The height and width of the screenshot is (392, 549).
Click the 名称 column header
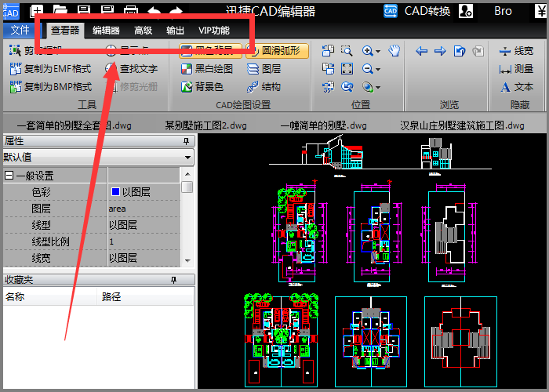coord(49,297)
